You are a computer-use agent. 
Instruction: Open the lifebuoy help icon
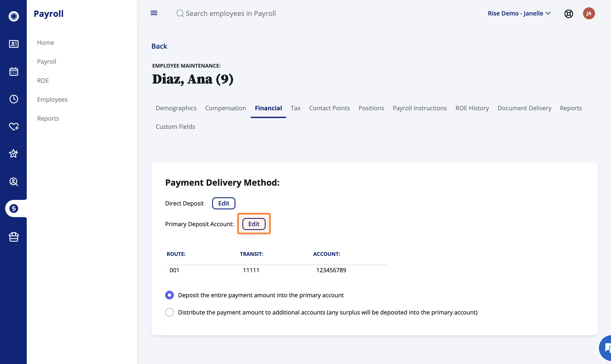pyautogui.click(x=569, y=14)
